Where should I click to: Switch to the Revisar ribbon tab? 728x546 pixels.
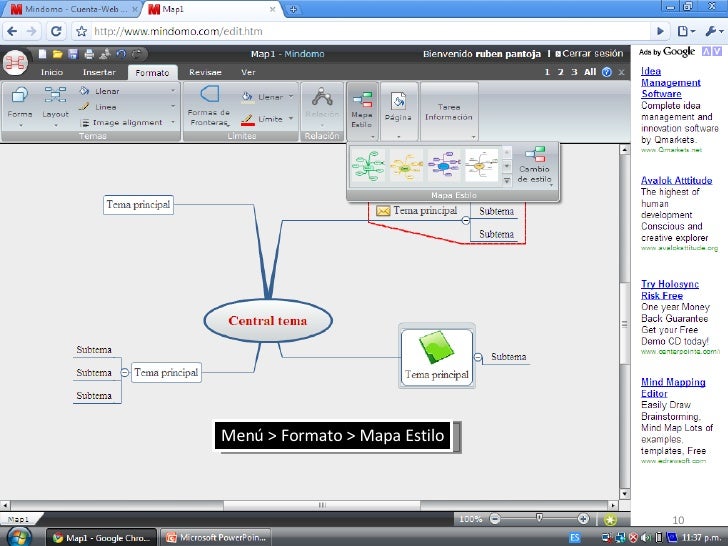coord(205,72)
